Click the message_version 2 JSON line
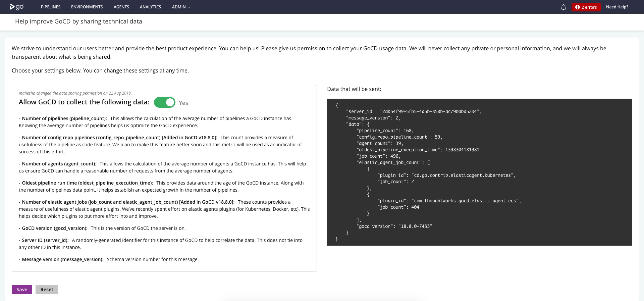This screenshot has height=301, width=644. coord(373,118)
